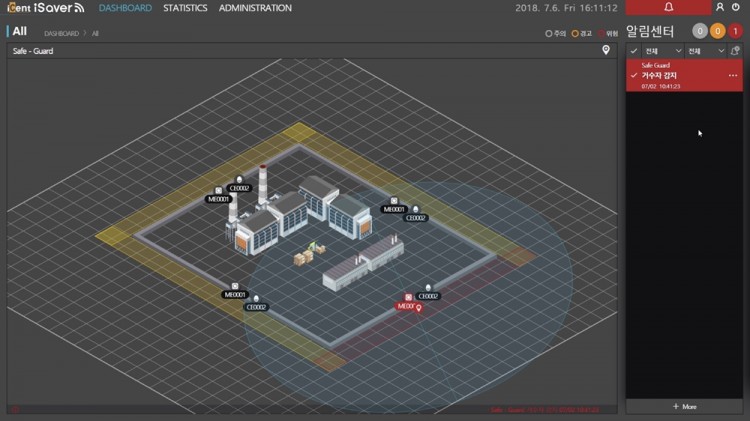Screen dimensions: 750x421
Task: Click the tall striped chimney on the map
Action: 263,186
